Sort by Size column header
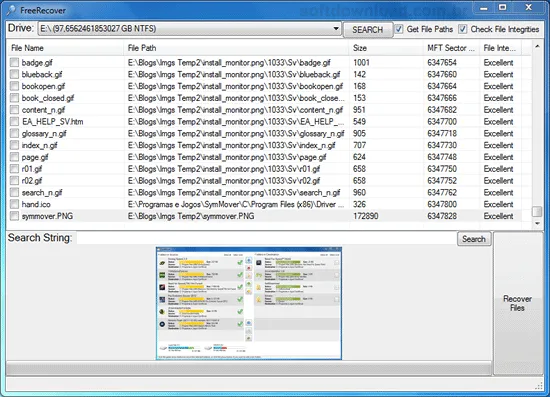Image resolution: width=550 pixels, height=397 pixels. coord(386,48)
